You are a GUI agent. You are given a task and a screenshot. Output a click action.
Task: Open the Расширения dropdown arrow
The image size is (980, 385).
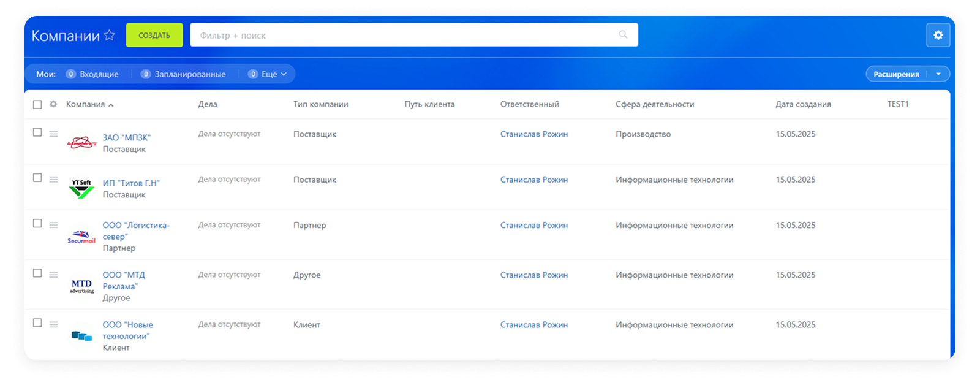pos(938,74)
